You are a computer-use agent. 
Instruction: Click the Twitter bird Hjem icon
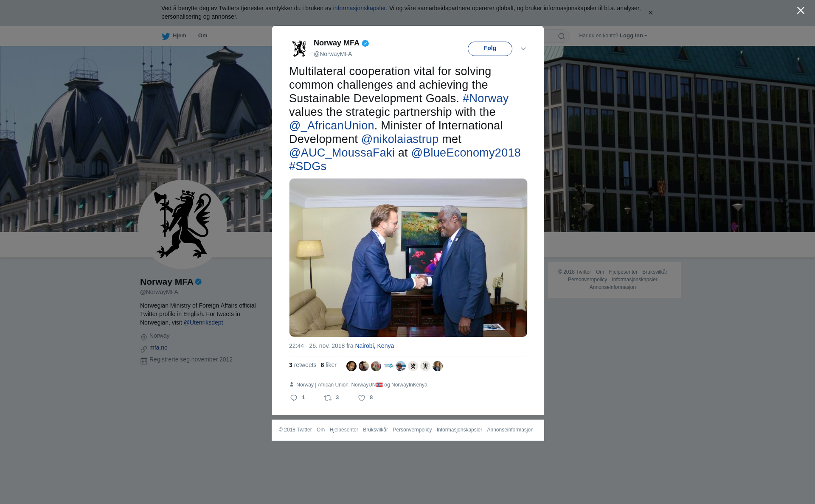[x=166, y=36]
